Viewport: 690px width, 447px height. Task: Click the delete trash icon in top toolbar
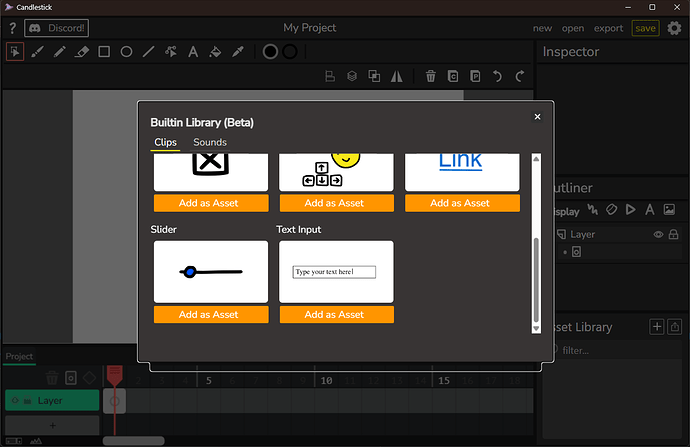click(431, 76)
